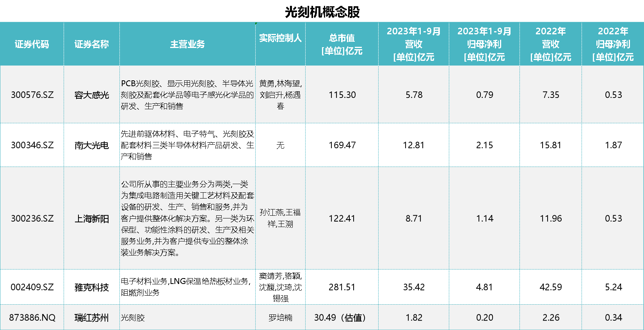
Task: Click the cell 300346.SZ
Action: click(32, 145)
